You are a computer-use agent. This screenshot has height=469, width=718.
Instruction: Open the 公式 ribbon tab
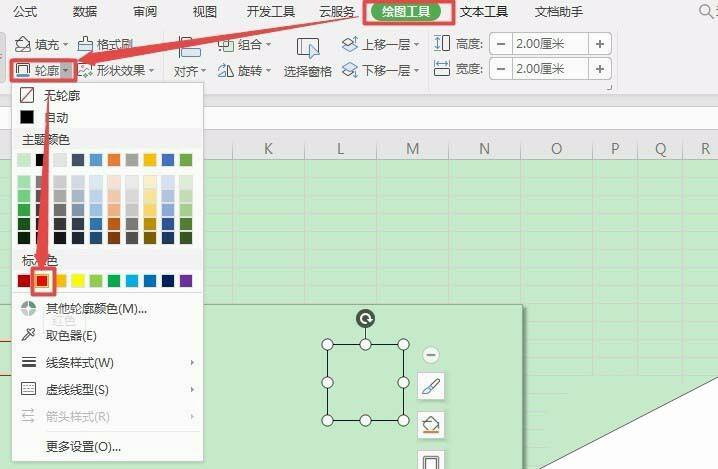click(25, 11)
